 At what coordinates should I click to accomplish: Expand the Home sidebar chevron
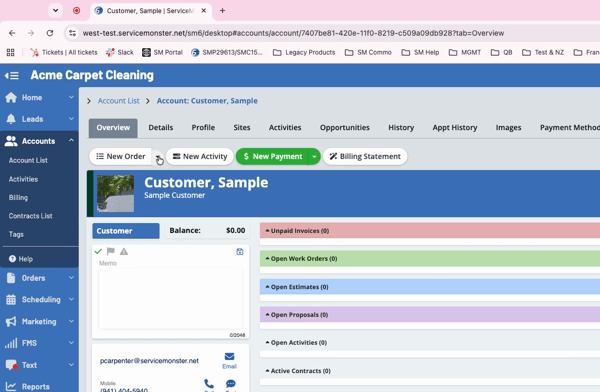tap(71, 97)
